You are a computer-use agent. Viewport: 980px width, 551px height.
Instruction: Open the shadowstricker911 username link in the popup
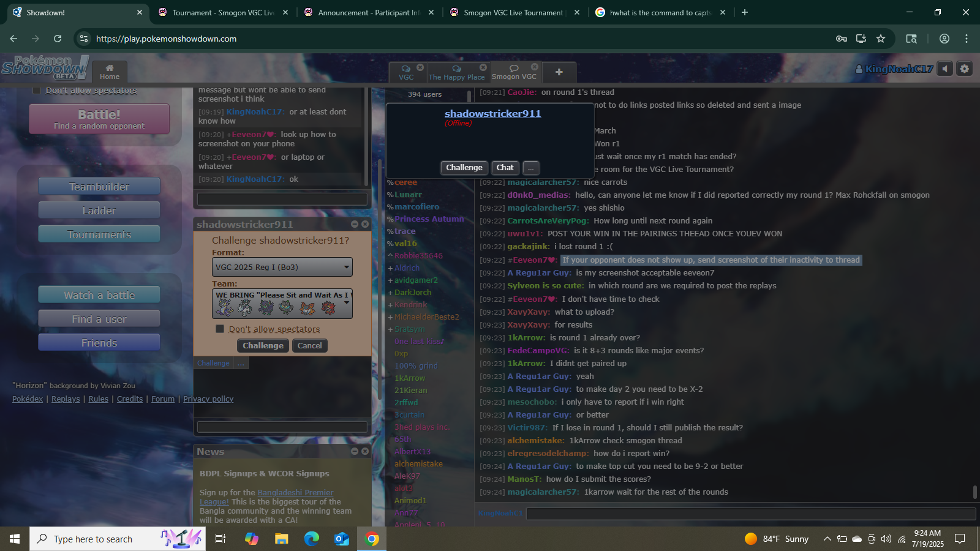click(x=492, y=113)
